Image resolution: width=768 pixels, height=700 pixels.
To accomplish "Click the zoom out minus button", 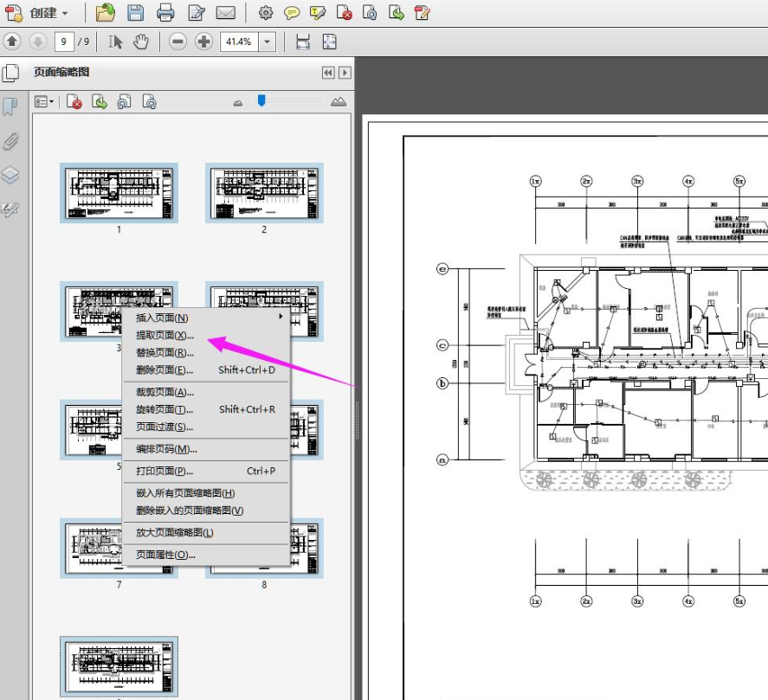I will pyautogui.click(x=177, y=42).
